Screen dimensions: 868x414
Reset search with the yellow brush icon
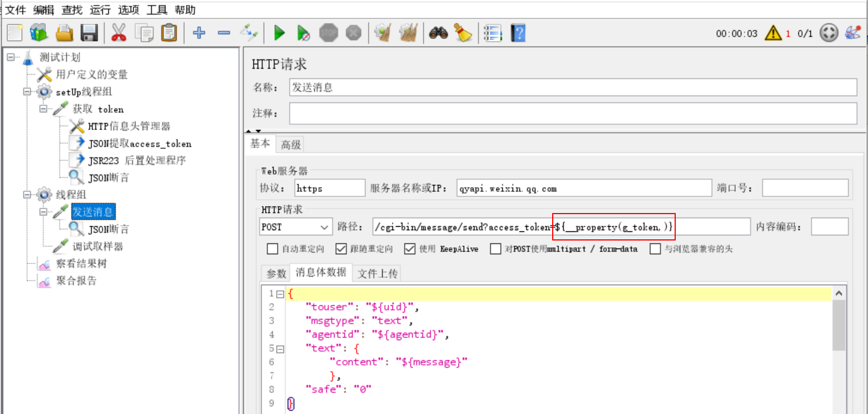click(463, 33)
